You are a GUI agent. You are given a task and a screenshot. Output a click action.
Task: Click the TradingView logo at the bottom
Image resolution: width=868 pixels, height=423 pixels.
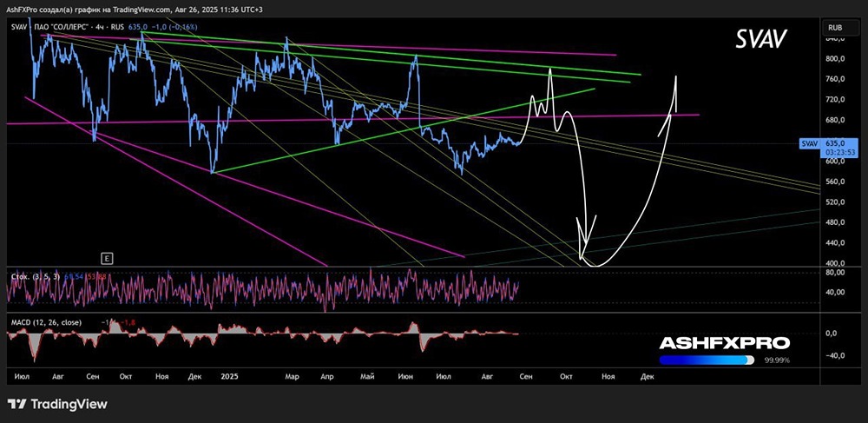click(57, 404)
